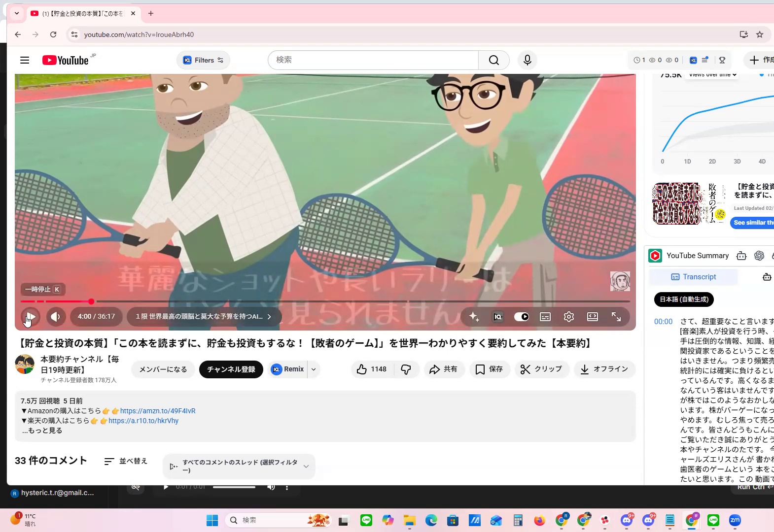Open the vidIQ trophy icon
Viewport: 774px width, 532px height.
(722, 60)
